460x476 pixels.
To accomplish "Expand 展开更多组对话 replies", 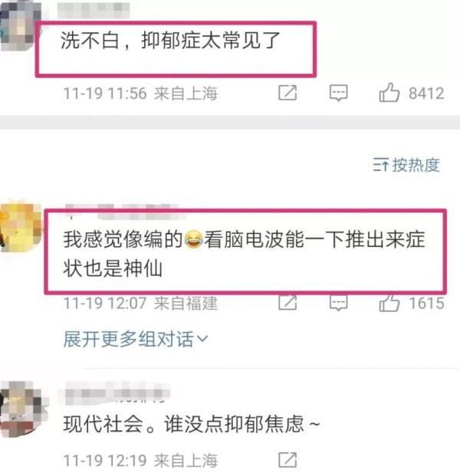I will [136, 339].
